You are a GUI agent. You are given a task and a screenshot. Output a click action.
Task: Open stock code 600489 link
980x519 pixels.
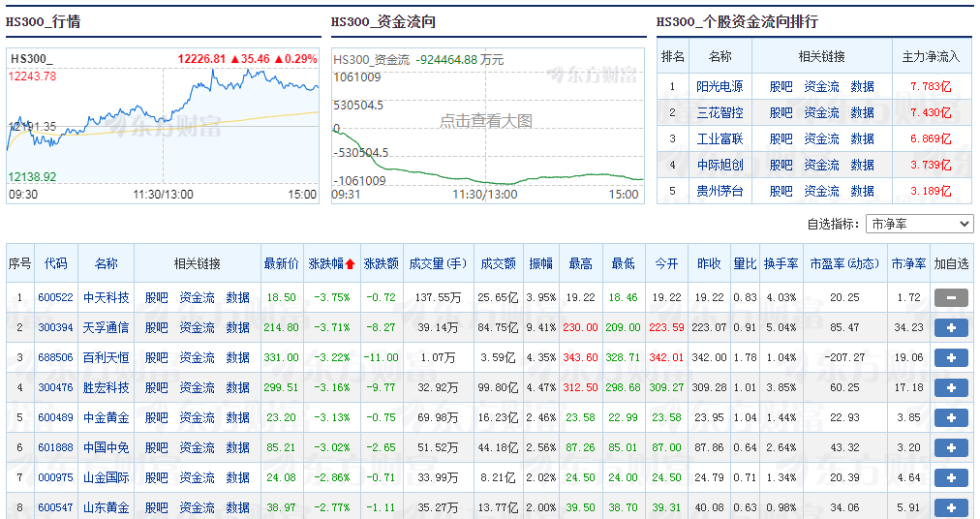[x=55, y=417]
